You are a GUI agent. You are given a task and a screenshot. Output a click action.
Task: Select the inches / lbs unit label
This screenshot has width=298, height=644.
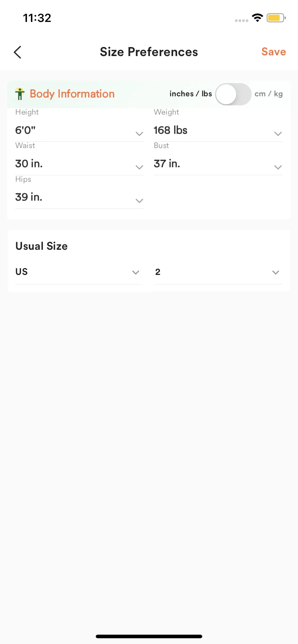click(x=190, y=94)
